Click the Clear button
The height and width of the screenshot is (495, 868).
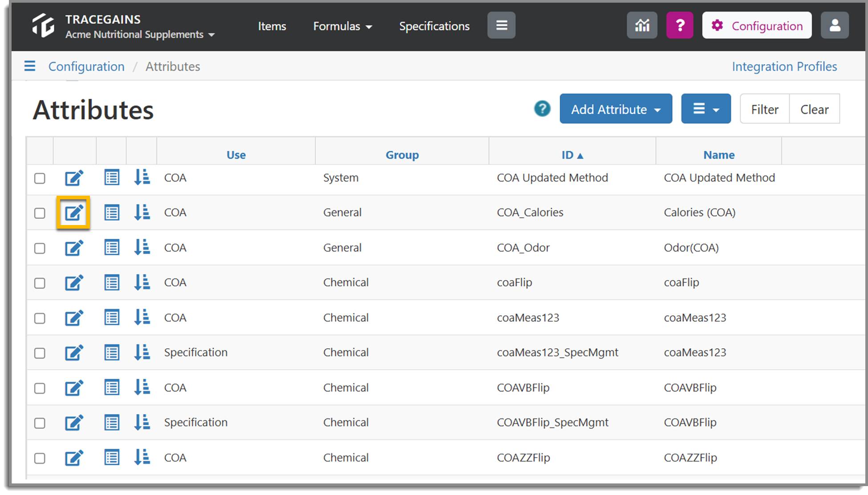815,109
